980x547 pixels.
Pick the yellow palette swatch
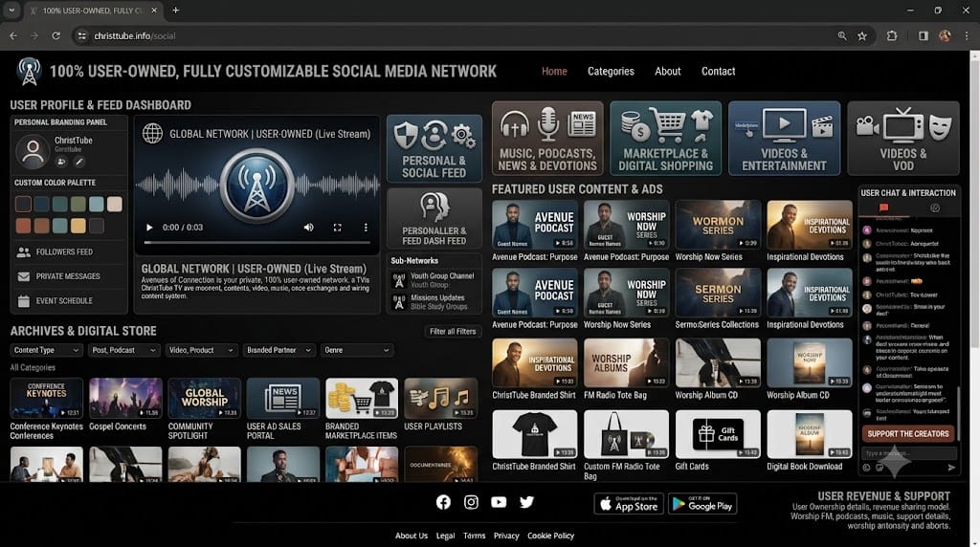[78, 226]
